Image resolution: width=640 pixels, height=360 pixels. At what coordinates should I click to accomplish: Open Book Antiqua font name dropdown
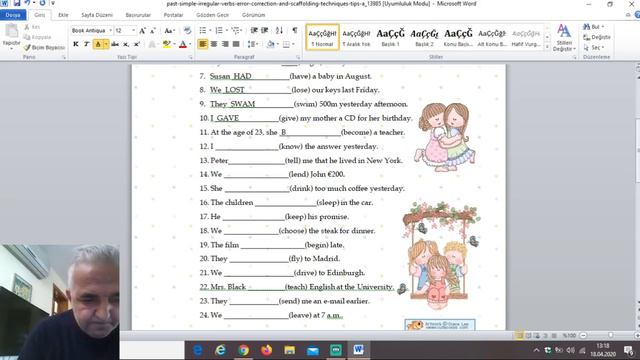pyautogui.click(x=110, y=31)
